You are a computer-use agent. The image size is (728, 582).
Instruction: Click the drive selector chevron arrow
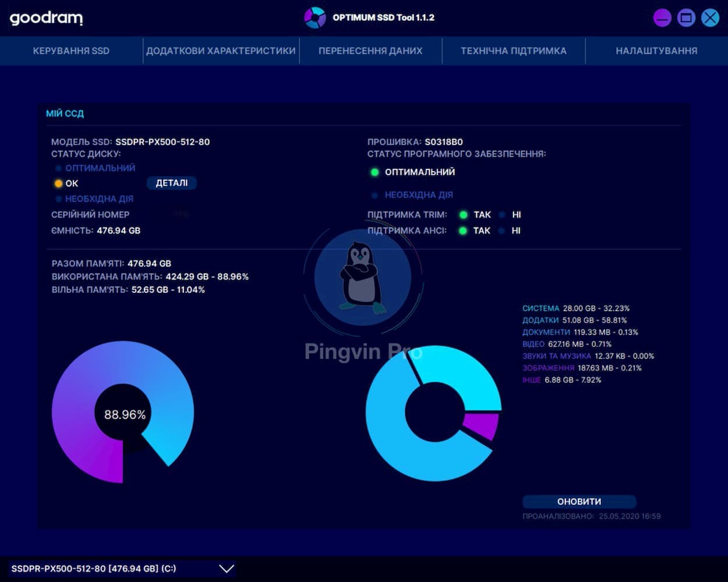[227, 569]
